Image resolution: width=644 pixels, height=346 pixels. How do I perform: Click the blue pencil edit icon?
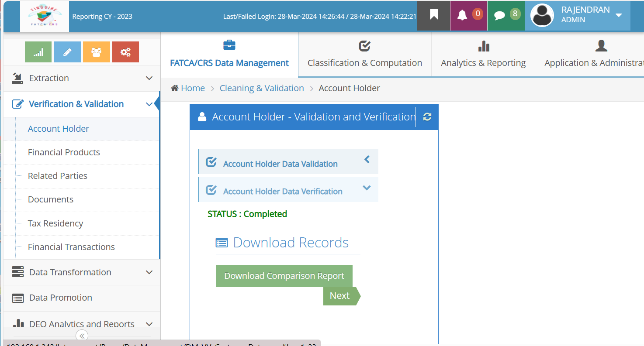tap(67, 52)
